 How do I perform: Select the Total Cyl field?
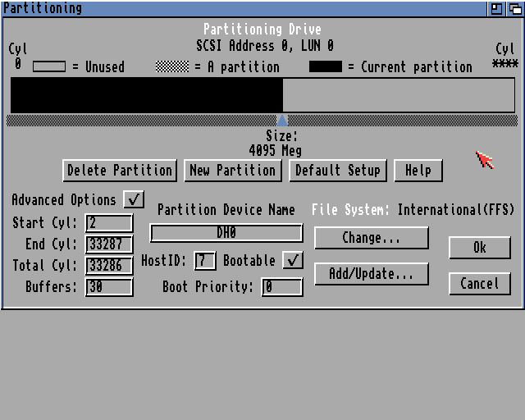(x=109, y=266)
